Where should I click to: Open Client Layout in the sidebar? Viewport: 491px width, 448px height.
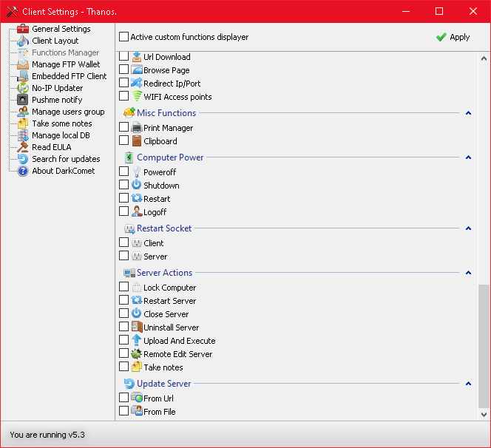pos(55,41)
